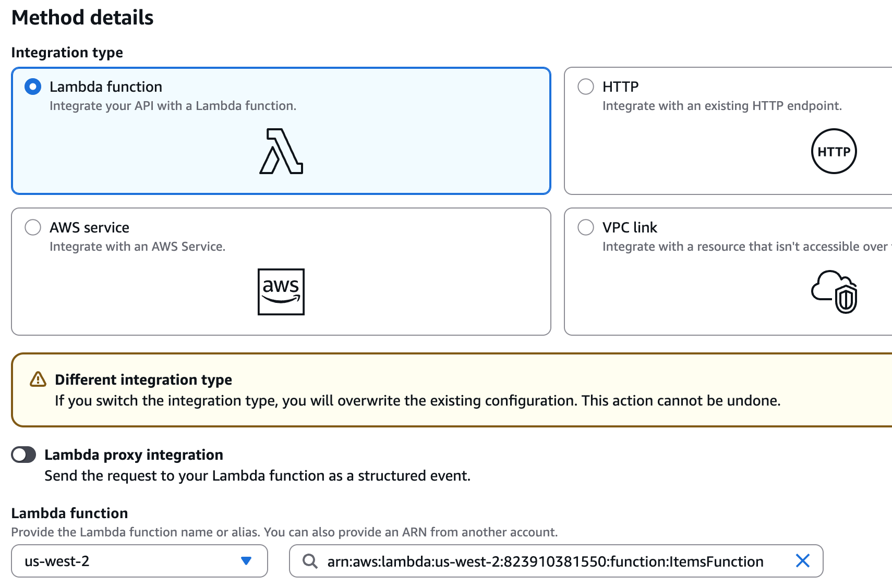Clear the Lambda function ARN field
892x588 pixels.
point(803,561)
